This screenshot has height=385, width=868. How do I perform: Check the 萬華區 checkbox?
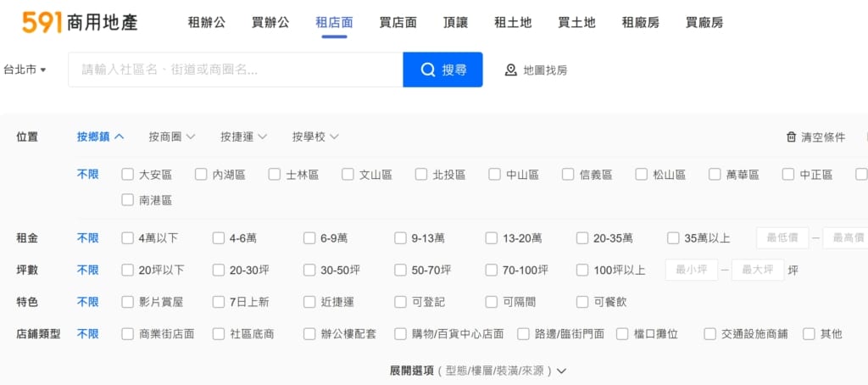click(x=715, y=175)
